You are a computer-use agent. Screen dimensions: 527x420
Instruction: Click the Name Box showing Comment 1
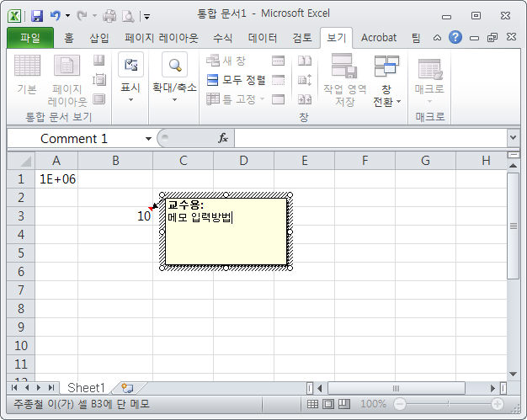(74, 138)
